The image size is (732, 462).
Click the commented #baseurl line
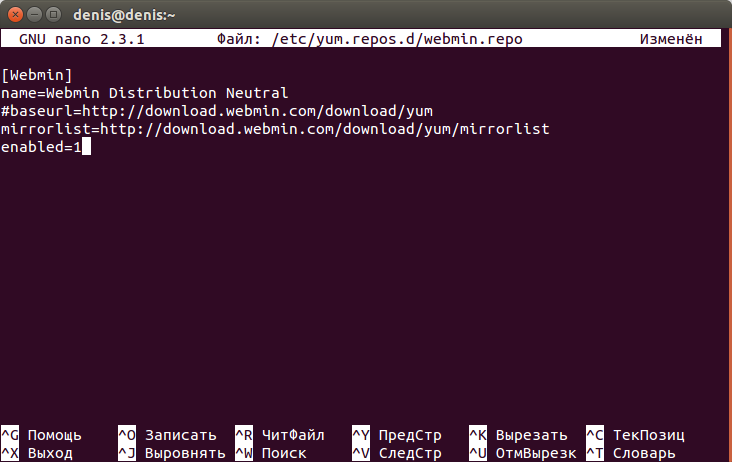(x=217, y=111)
